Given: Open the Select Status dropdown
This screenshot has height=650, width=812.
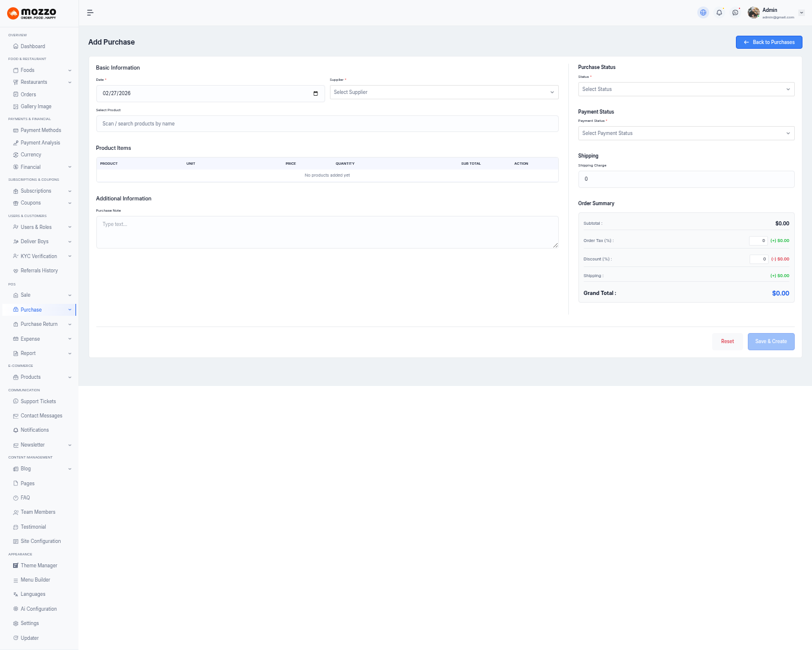Looking at the screenshot, I should (685, 89).
